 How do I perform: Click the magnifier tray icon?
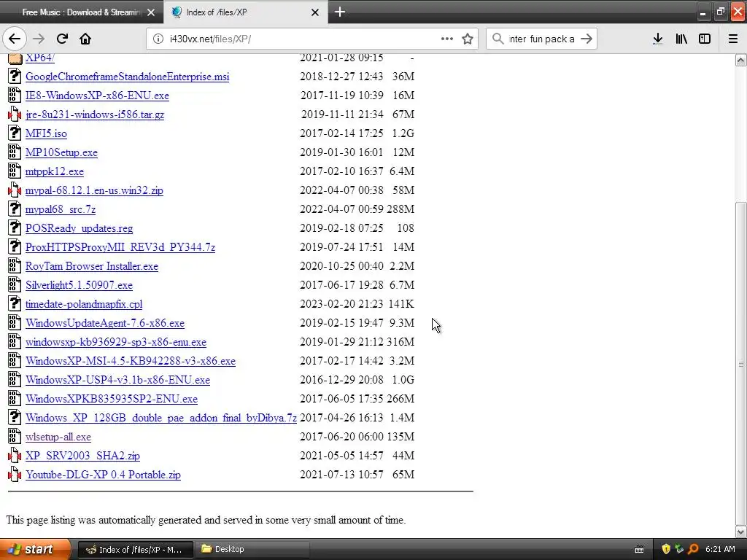pyautogui.click(x=694, y=550)
